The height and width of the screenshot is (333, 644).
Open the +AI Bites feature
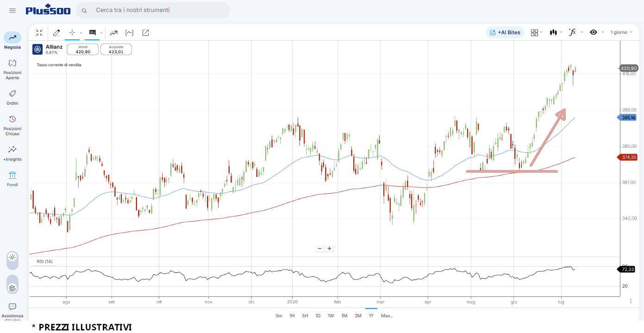click(x=505, y=32)
